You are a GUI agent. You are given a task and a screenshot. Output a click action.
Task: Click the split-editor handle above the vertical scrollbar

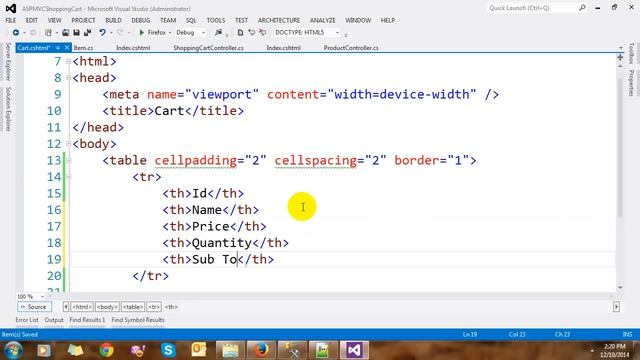(x=620, y=58)
